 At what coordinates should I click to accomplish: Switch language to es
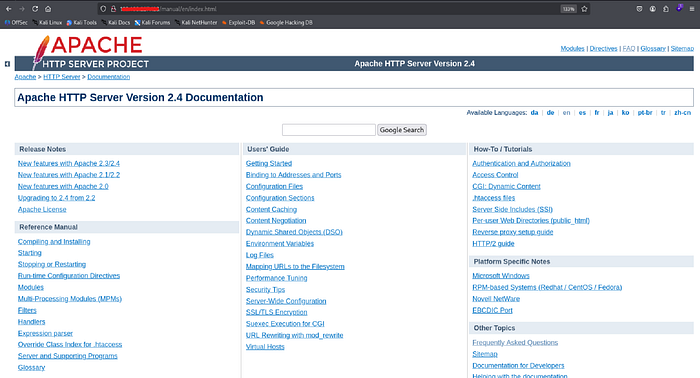[582, 112]
